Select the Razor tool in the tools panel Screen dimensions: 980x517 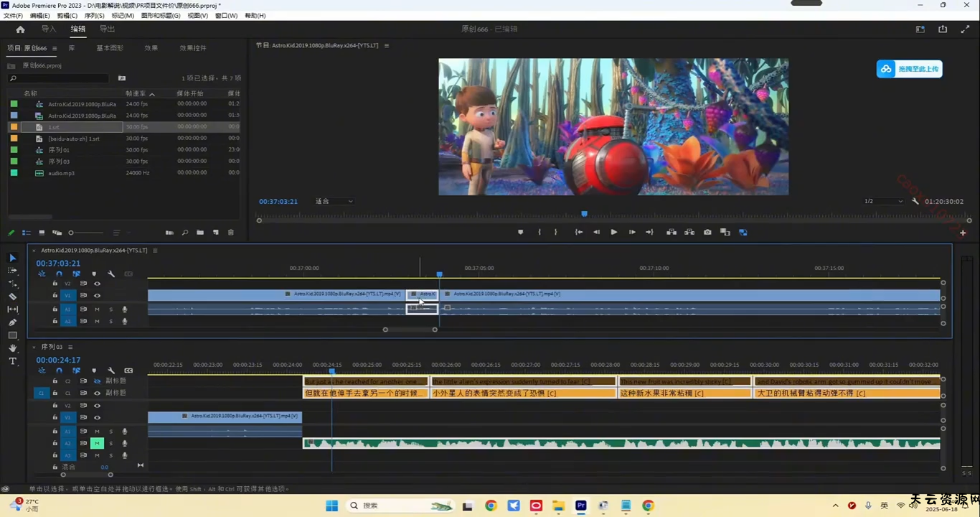(x=12, y=296)
